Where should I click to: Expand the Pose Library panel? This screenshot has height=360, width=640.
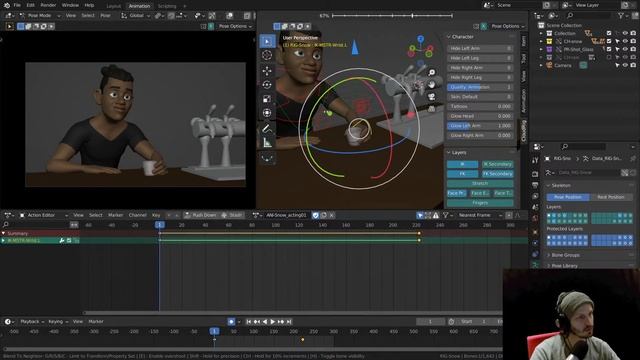pos(564,266)
